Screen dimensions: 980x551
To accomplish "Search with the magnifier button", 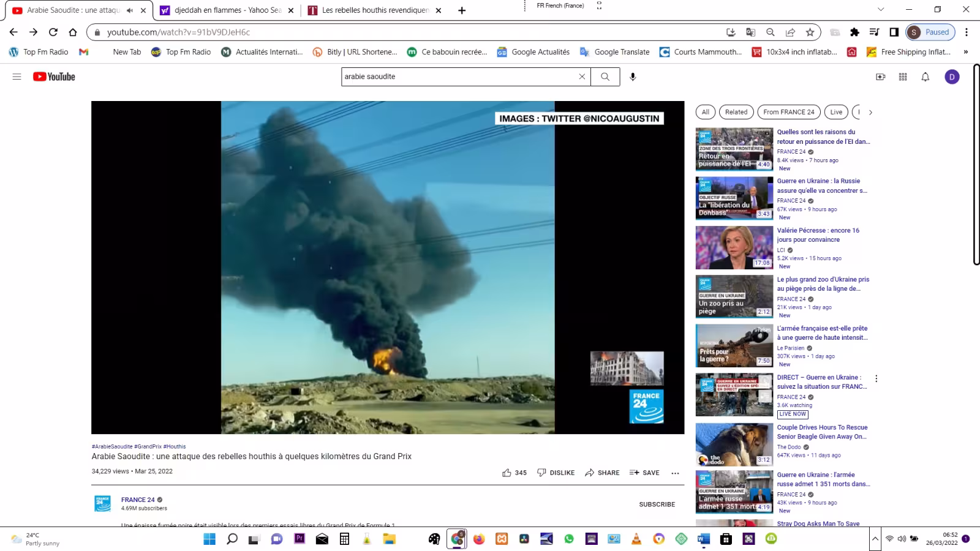I will click(605, 77).
